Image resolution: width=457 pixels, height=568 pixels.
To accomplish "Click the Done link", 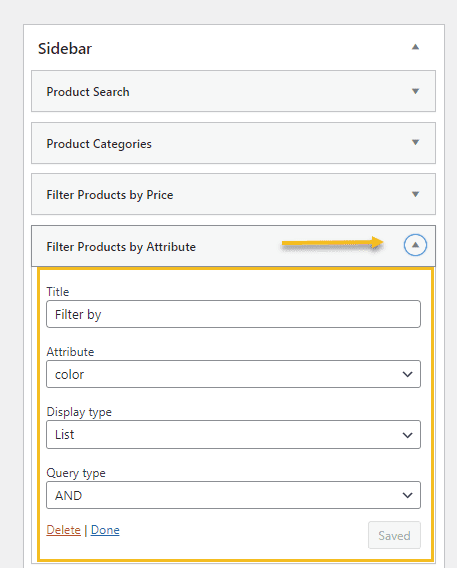I will click(105, 530).
